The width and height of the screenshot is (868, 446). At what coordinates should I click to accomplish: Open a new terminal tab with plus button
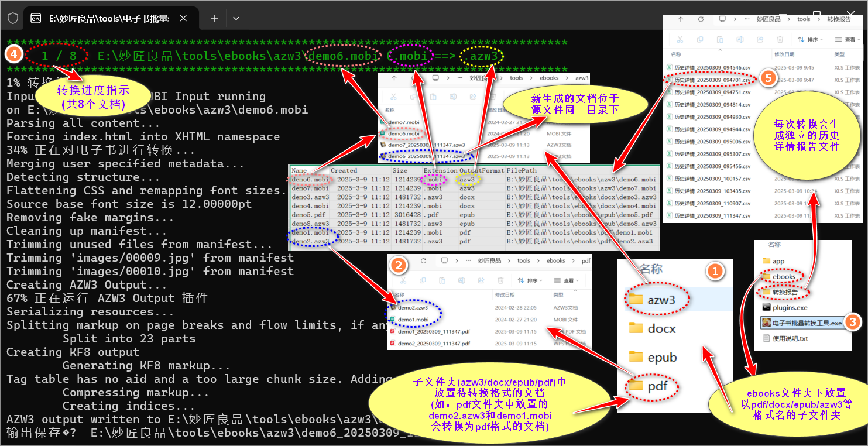[x=214, y=18]
